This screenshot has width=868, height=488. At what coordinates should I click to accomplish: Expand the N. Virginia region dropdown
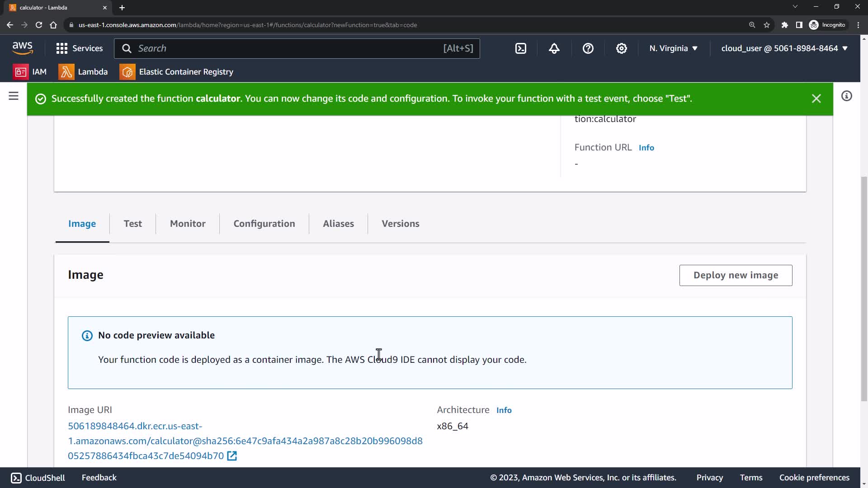pyautogui.click(x=673, y=48)
